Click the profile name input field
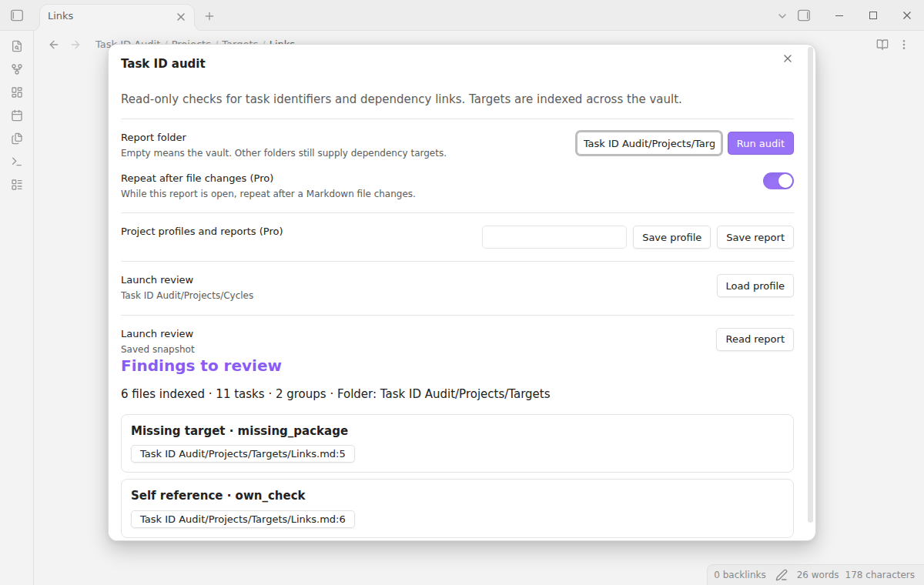 coord(554,237)
